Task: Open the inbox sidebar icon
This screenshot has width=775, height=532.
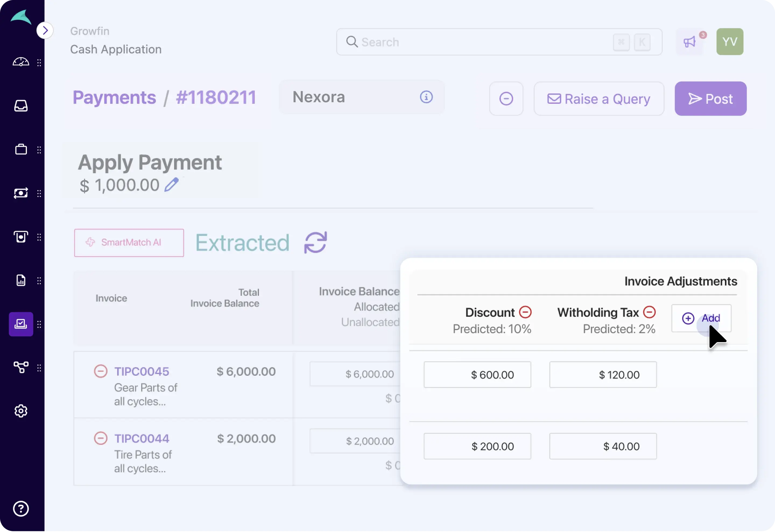Action: point(21,106)
